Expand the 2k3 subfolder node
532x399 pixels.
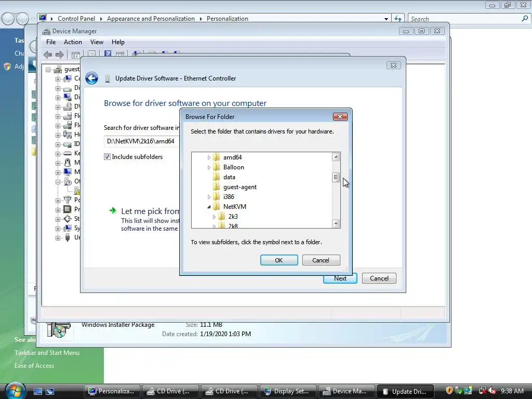click(x=214, y=217)
